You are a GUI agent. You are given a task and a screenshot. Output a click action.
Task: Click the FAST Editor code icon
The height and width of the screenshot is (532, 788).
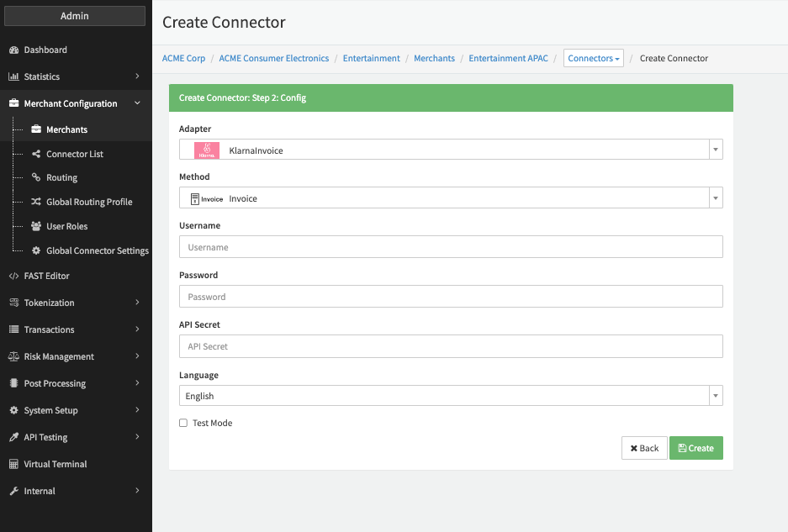[x=13, y=276]
